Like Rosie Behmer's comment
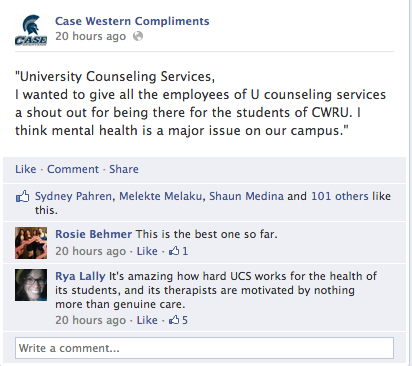Viewport: 412px width, 366px height. click(x=147, y=251)
